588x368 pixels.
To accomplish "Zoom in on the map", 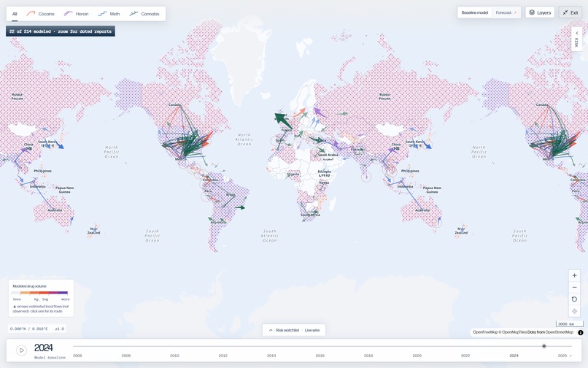I will (x=574, y=275).
